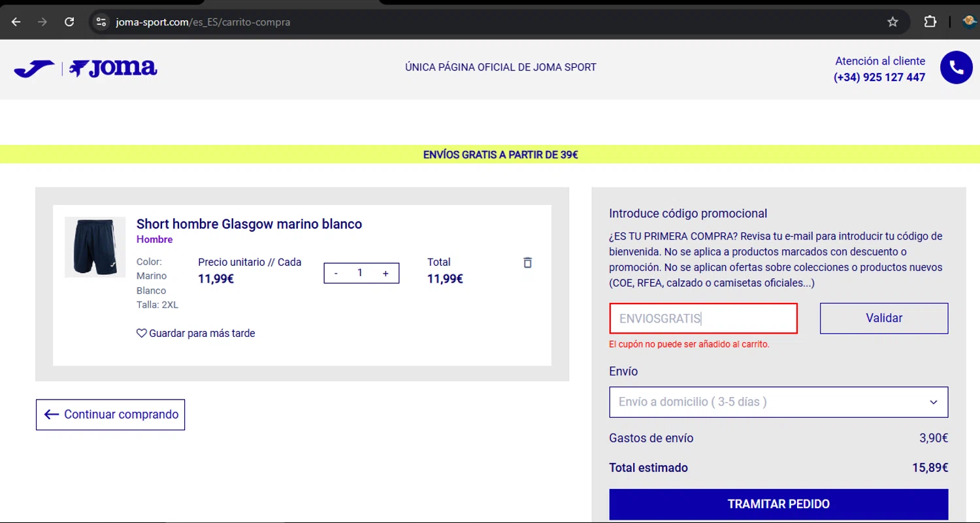This screenshot has height=523, width=980.
Task: Go back using the browser back arrow
Action: pyautogui.click(x=16, y=22)
